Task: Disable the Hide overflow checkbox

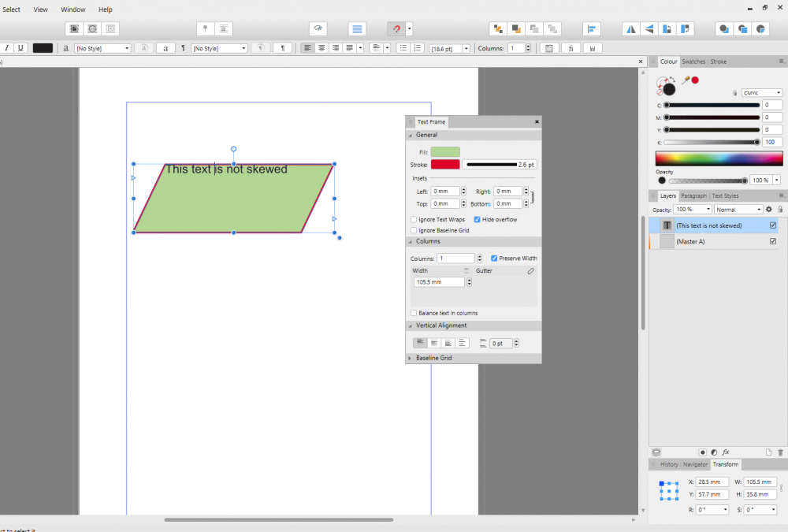Action: click(x=479, y=220)
